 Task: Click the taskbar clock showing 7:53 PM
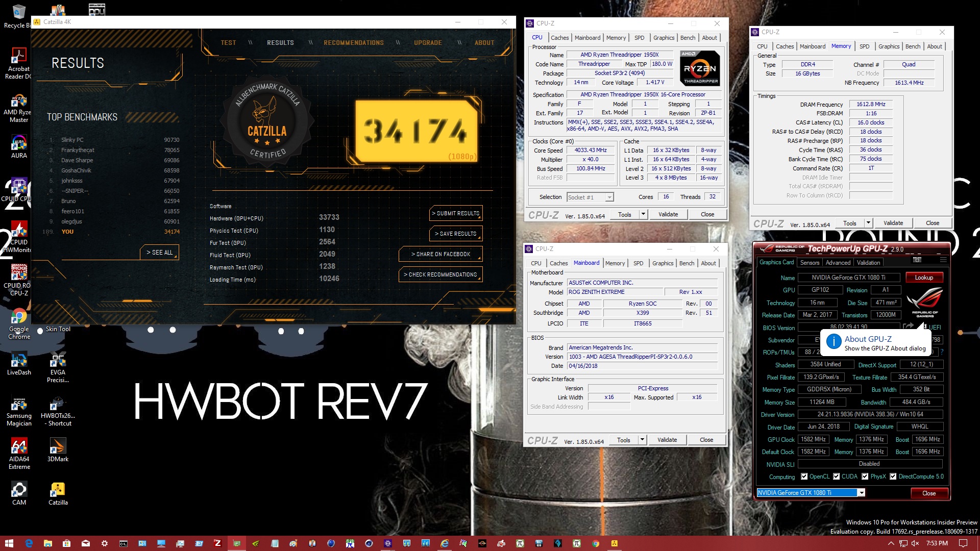coord(937,543)
